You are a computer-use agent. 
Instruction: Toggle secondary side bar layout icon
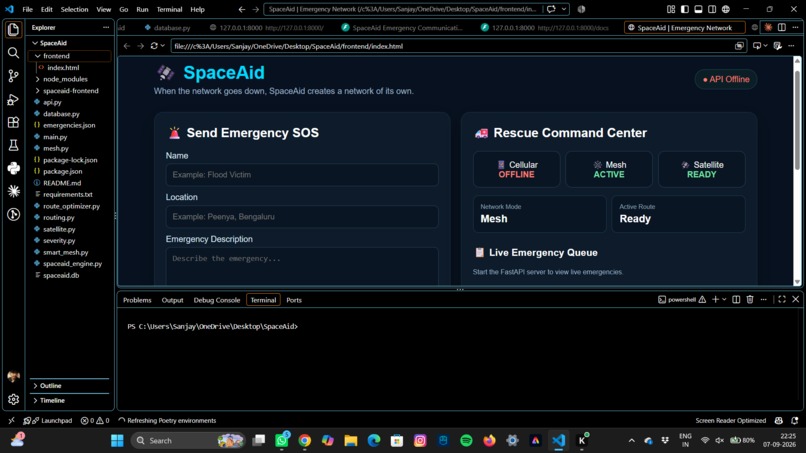(712, 9)
